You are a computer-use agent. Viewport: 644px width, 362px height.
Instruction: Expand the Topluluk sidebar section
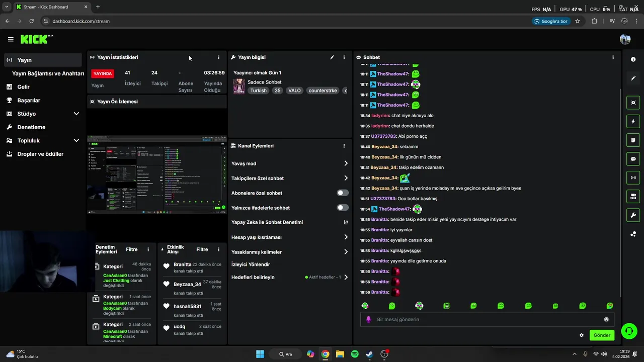tap(76, 141)
